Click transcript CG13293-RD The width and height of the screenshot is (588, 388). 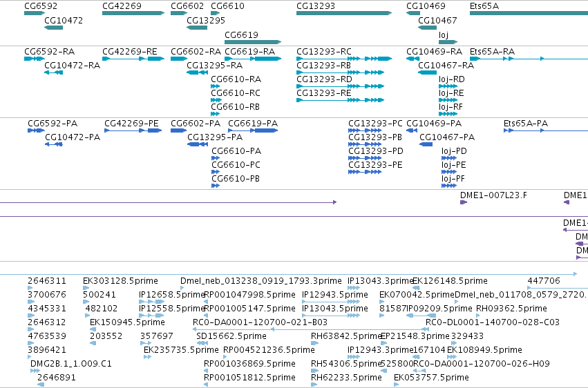coord(324,79)
